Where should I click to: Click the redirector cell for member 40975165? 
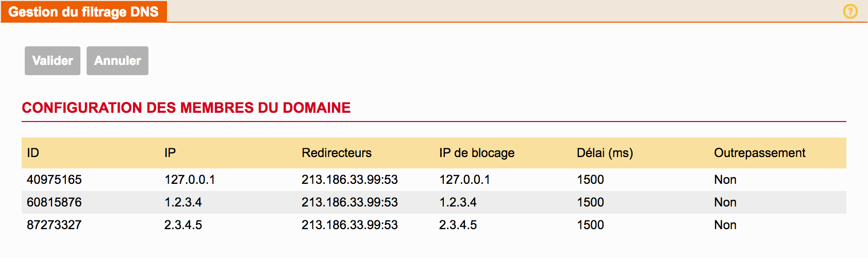[349, 180]
